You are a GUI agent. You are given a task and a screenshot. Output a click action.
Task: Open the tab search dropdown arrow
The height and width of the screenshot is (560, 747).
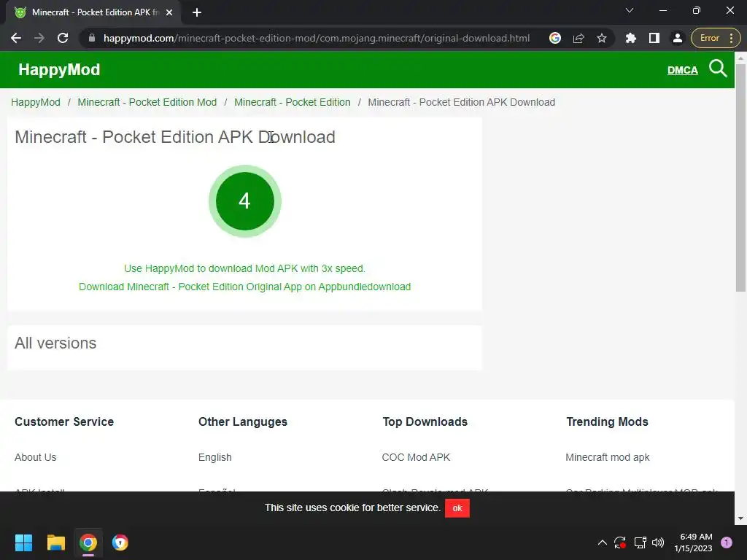[630, 10]
